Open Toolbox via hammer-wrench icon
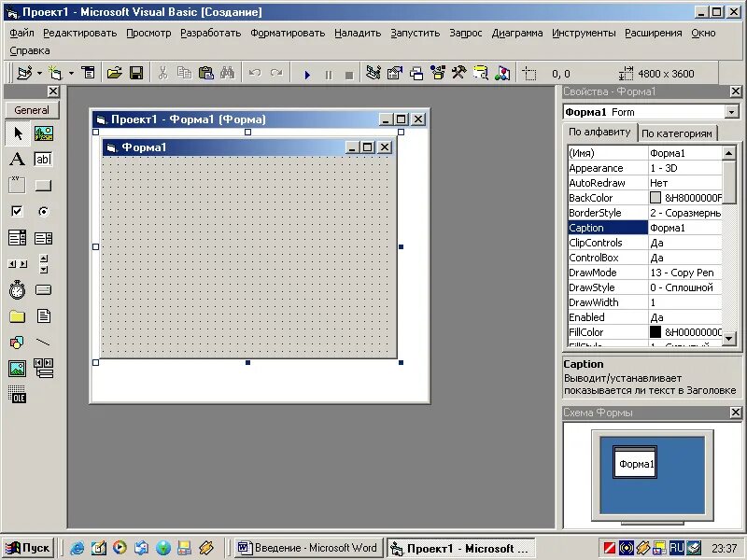The image size is (747, 560). click(458, 74)
